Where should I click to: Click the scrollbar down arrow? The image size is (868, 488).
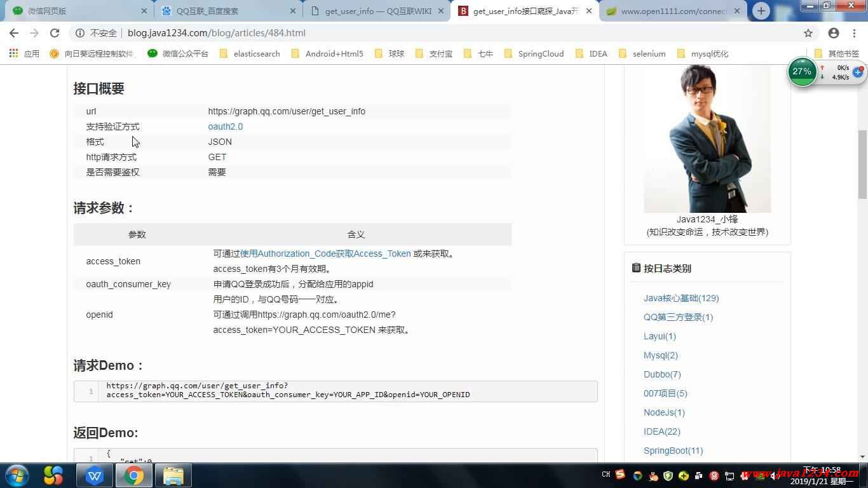[862, 456]
